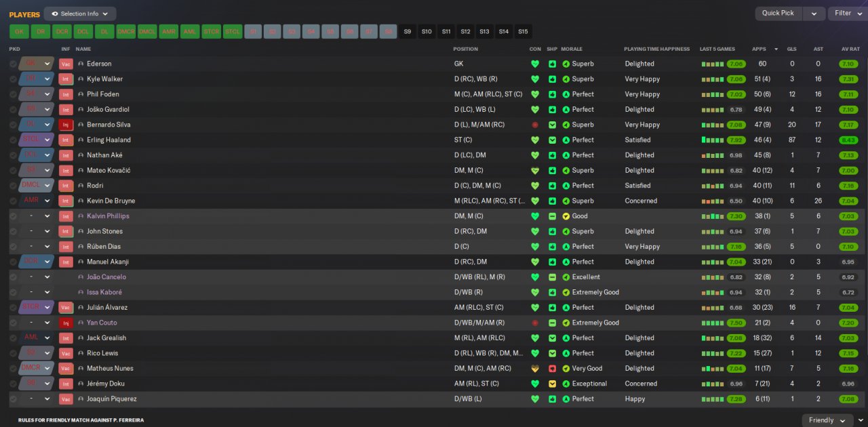
Task: Click De Bruyne's last 5 games form bars
Action: [712, 201]
